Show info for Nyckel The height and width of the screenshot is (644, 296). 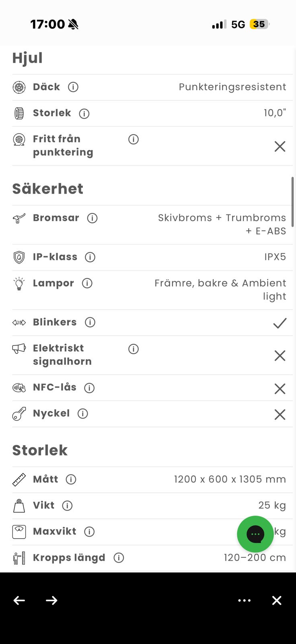[83, 414]
